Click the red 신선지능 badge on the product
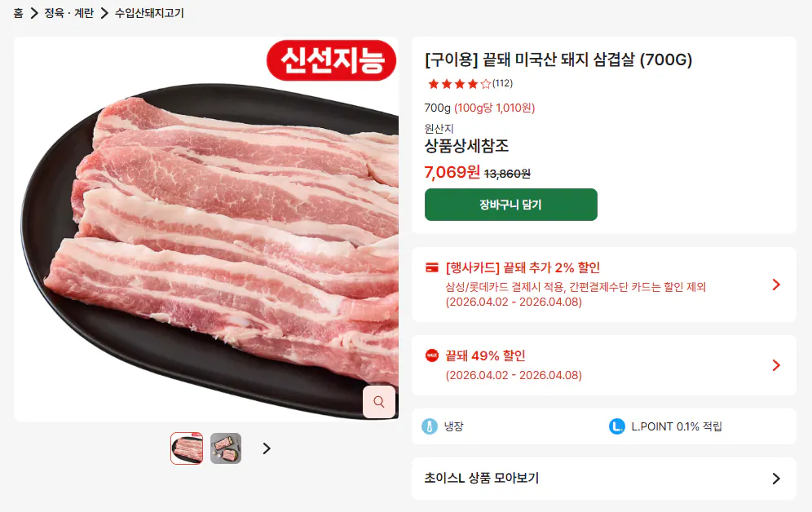This screenshot has height=512, width=812. click(331, 60)
